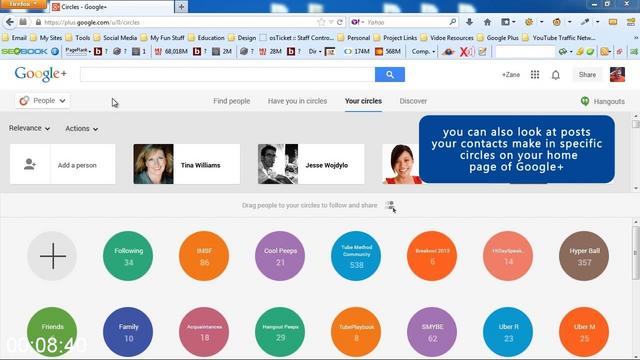Open the +Zane profile link
Viewport: 640px width, 360px height.
pos(511,75)
